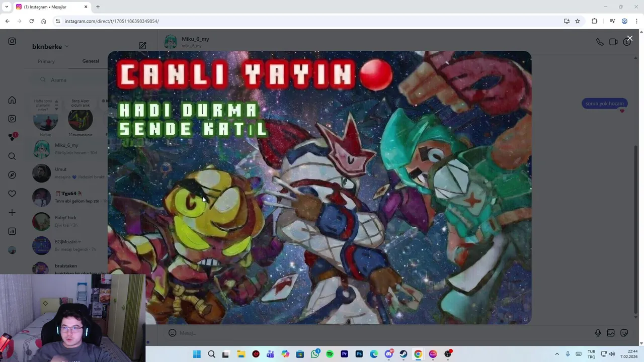The image size is (644, 362).
Task: Choose a sticker or GIF icon
Action: [x=624, y=333]
